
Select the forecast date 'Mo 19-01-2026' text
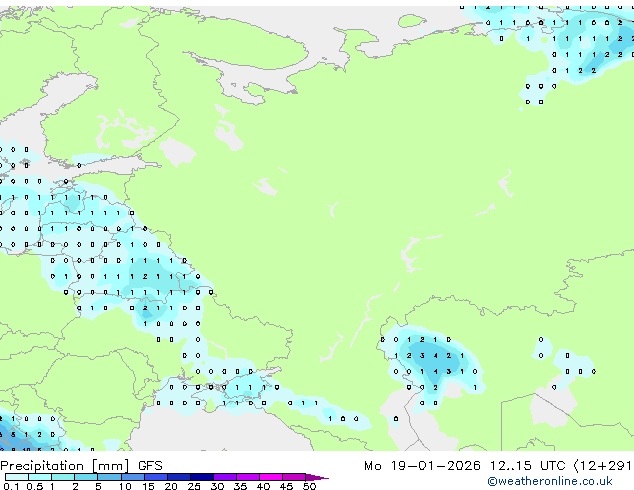click(422, 466)
